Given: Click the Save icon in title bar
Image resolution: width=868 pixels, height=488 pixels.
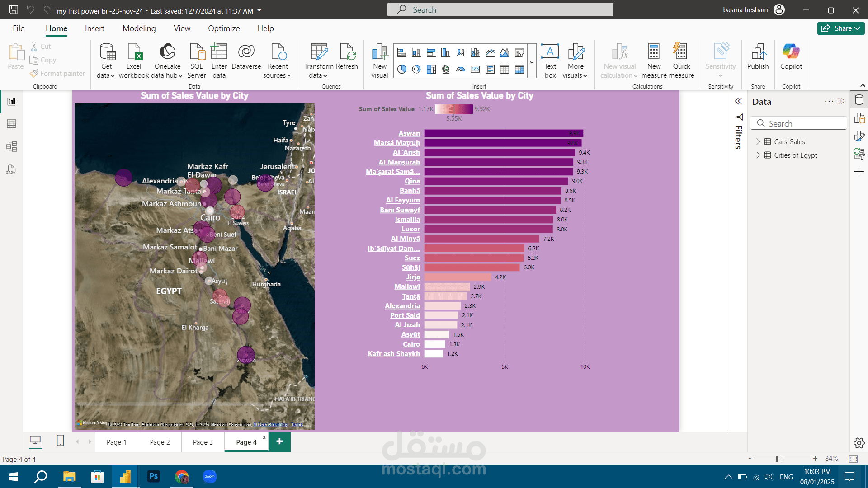Looking at the screenshot, I should click(14, 9).
